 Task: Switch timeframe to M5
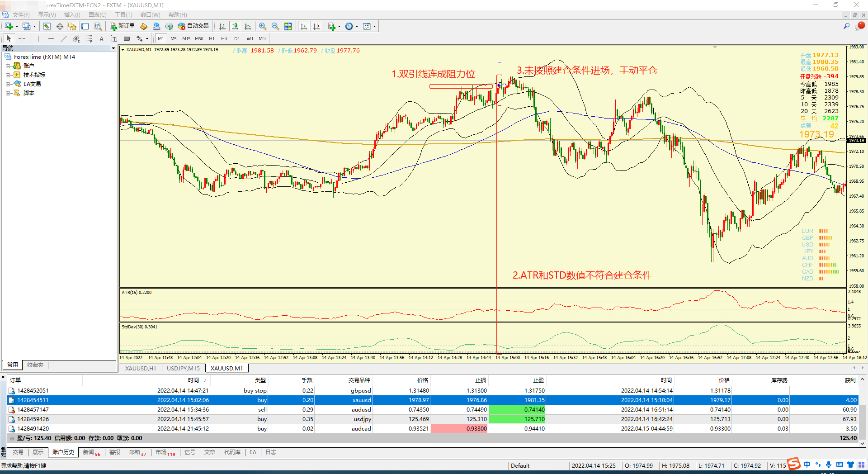(x=174, y=38)
